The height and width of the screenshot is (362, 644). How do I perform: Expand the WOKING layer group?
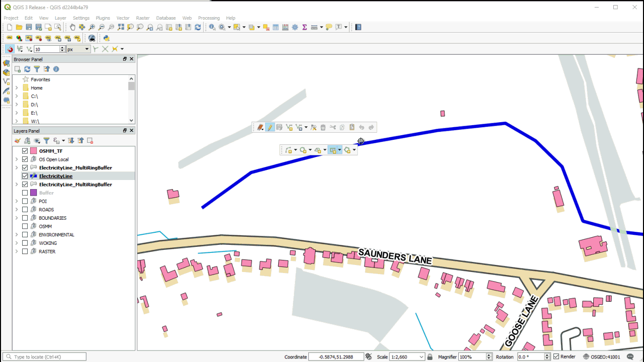[17, 243]
